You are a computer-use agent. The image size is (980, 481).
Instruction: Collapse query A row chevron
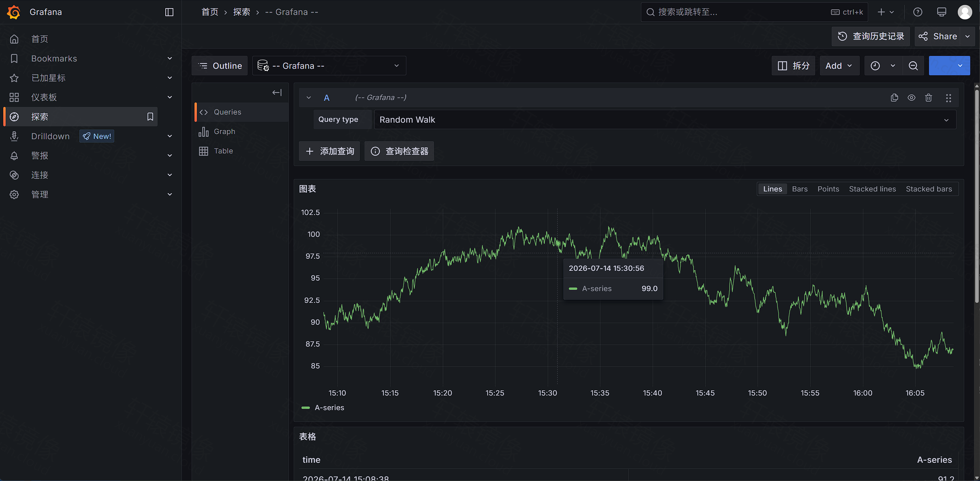(309, 98)
